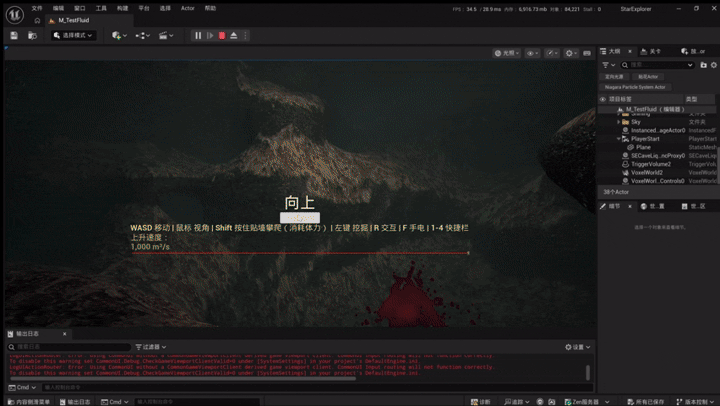The height and width of the screenshot is (406, 720).
Task: Eject from the player controller
Action: click(234, 35)
